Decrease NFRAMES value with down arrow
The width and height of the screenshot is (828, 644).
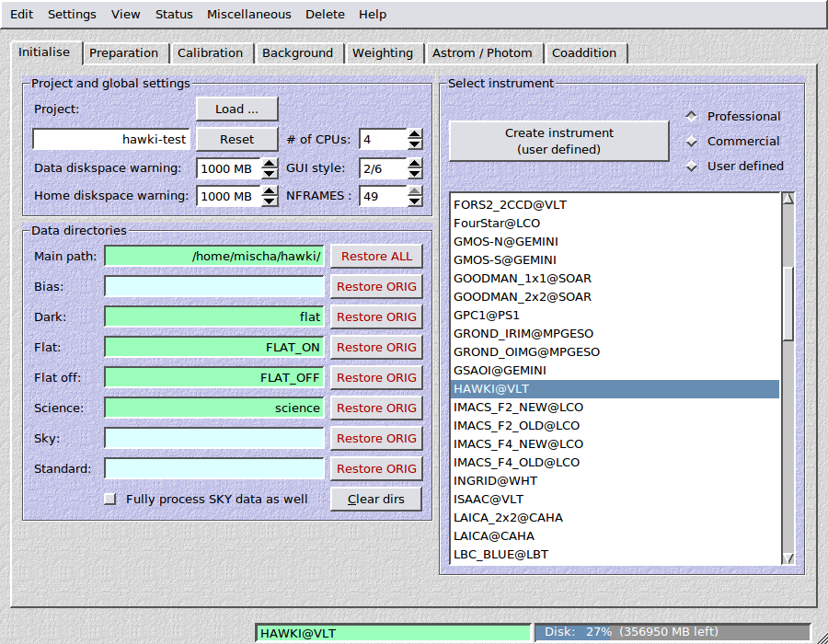tap(415, 201)
